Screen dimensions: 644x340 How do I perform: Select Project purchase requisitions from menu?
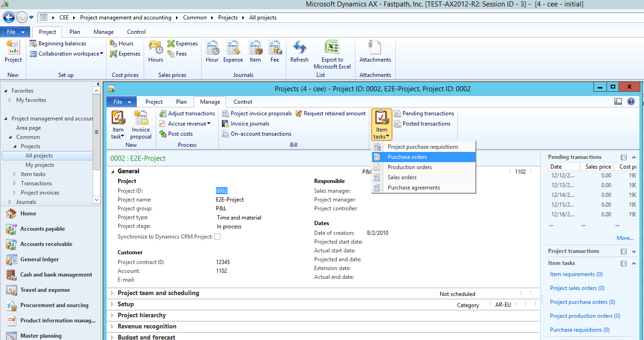click(423, 147)
